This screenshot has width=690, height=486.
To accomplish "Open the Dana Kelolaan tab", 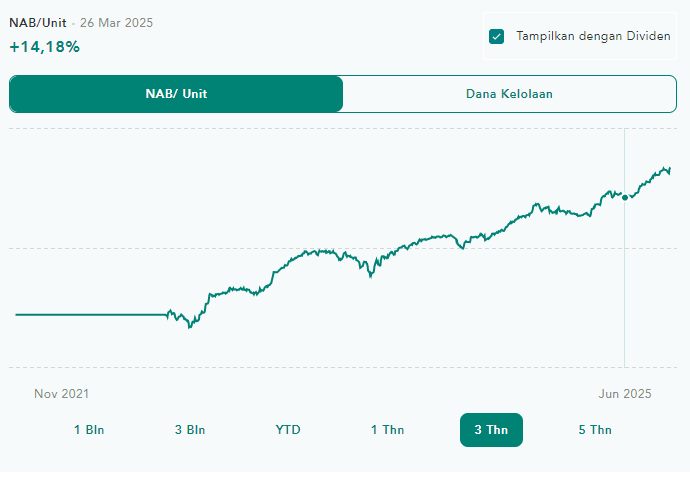I will click(x=509, y=94).
